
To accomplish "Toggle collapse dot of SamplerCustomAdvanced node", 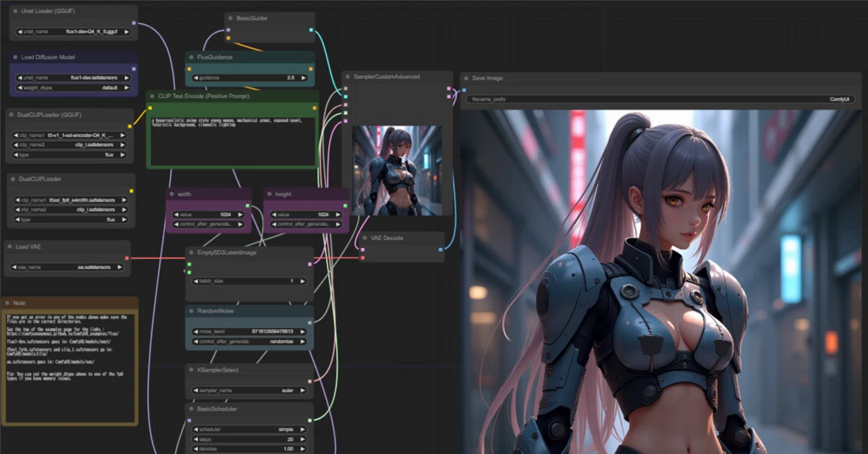I will coord(348,77).
